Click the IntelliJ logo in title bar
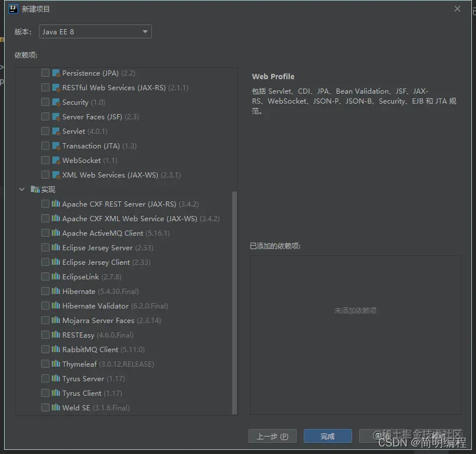This screenshot has height=454, width=476. [13, 9]
